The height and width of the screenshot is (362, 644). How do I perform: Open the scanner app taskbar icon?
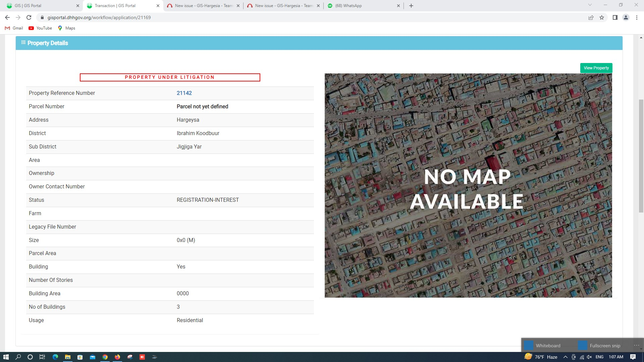pyautogui.click(x=155, y=357)
